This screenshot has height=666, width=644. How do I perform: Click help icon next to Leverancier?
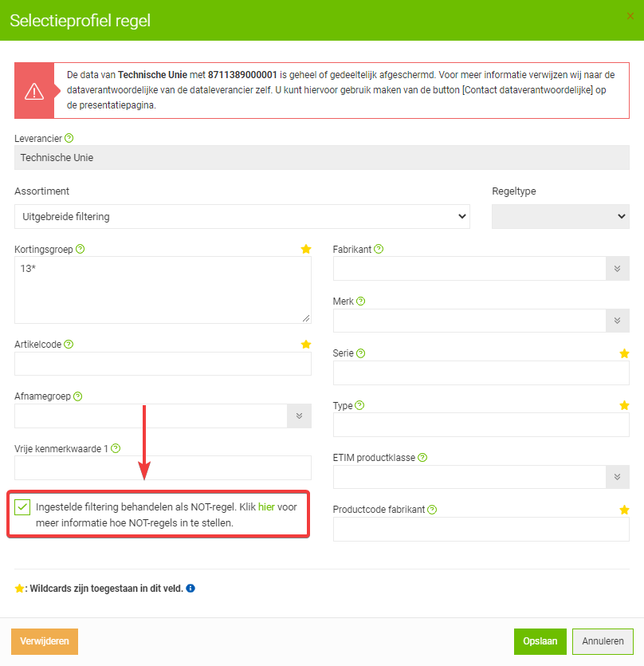click(69, 138)
